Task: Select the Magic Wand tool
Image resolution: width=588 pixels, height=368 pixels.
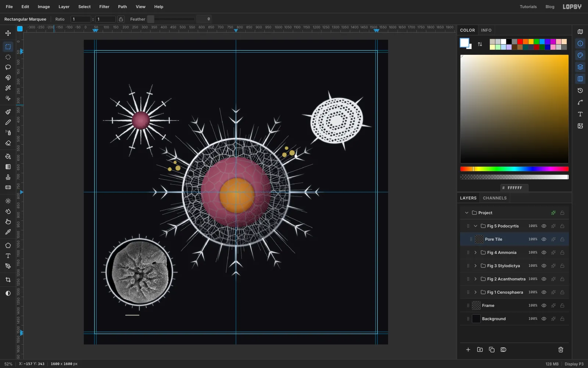Action: point(8,88)
